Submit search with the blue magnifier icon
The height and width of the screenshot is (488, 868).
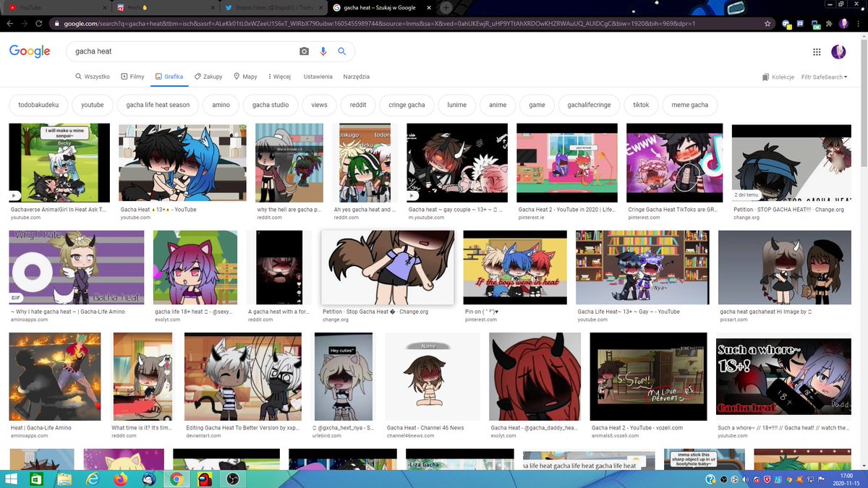point(342,52)
